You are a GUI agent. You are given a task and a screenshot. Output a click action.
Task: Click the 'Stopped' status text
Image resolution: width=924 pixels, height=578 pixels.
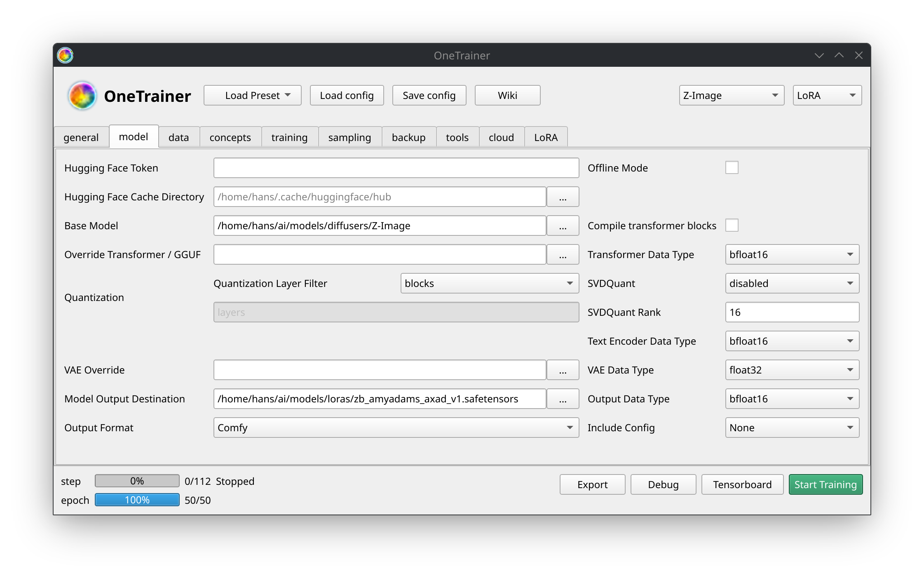[x=235, y=481]
